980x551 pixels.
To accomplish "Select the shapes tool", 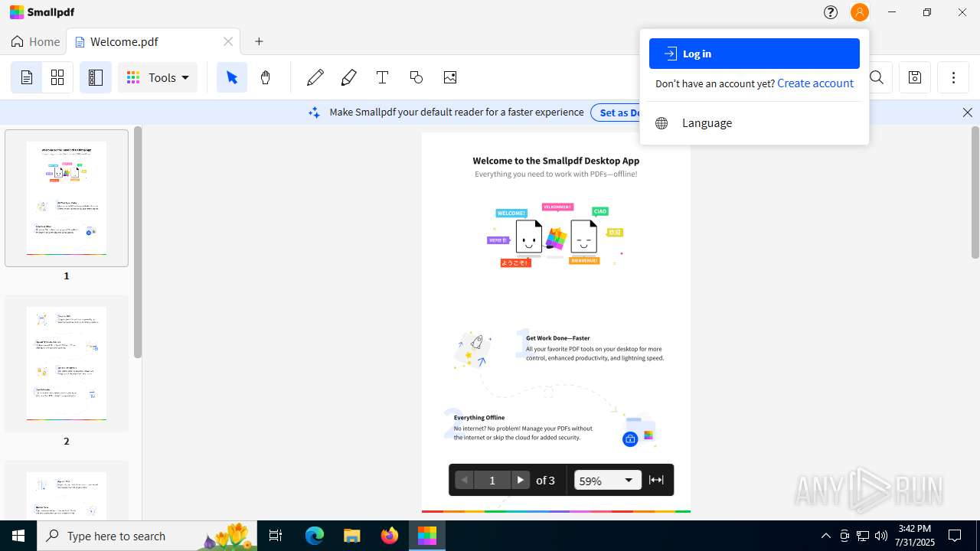I will coord(416,77).
